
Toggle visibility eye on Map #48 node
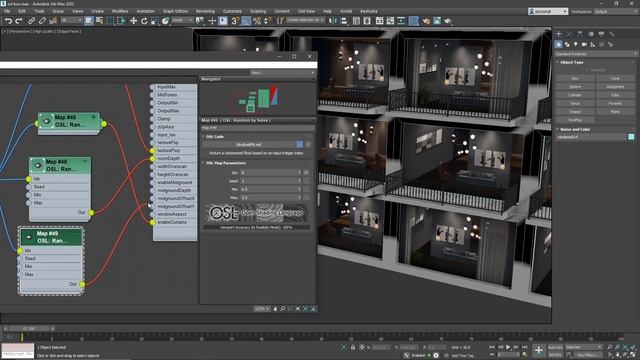37,166
